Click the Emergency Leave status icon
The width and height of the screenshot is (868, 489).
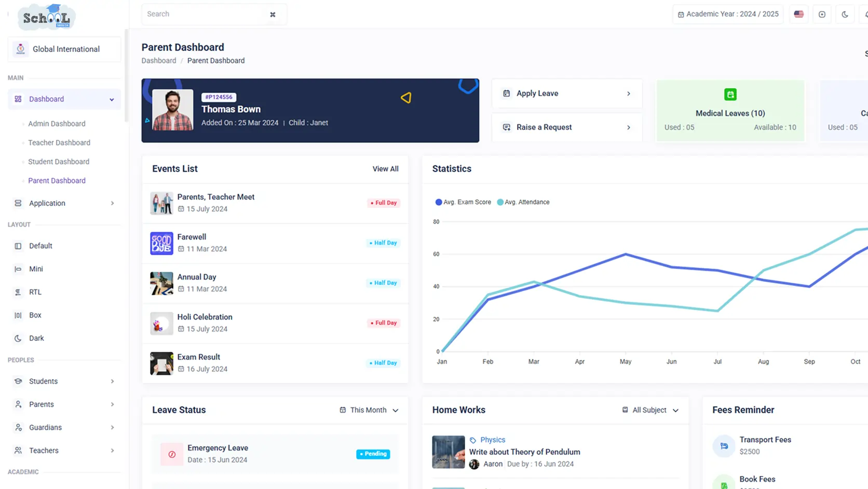(x=172, y=454)
